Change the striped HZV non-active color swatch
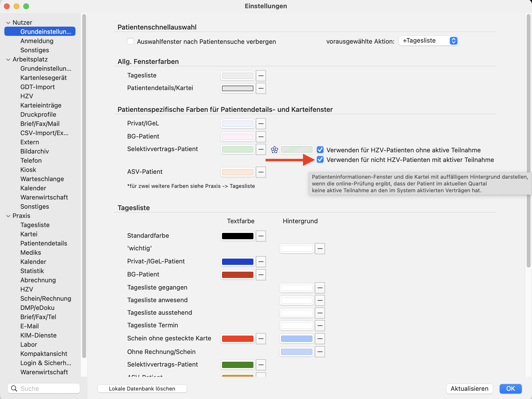Viewport: 532px width, 399px height. 297,150
